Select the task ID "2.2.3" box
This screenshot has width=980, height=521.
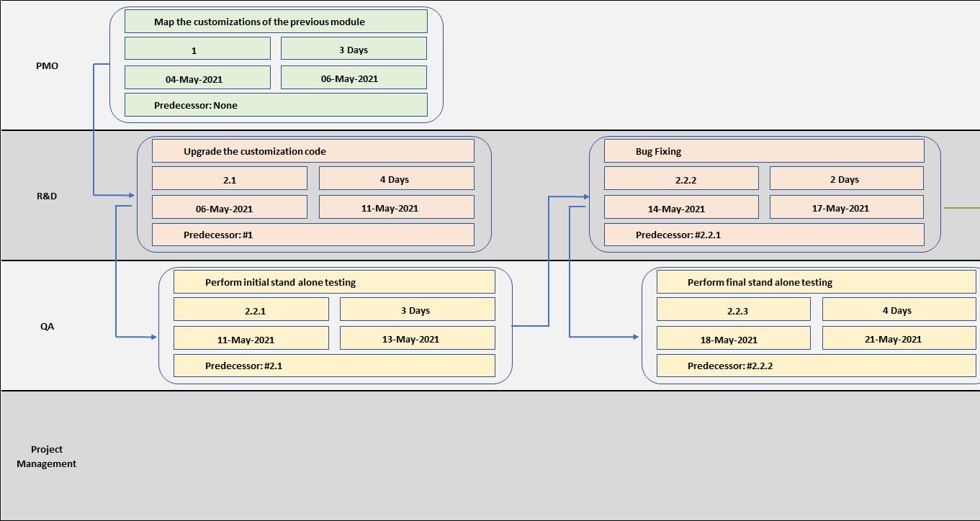pos(734,309)
